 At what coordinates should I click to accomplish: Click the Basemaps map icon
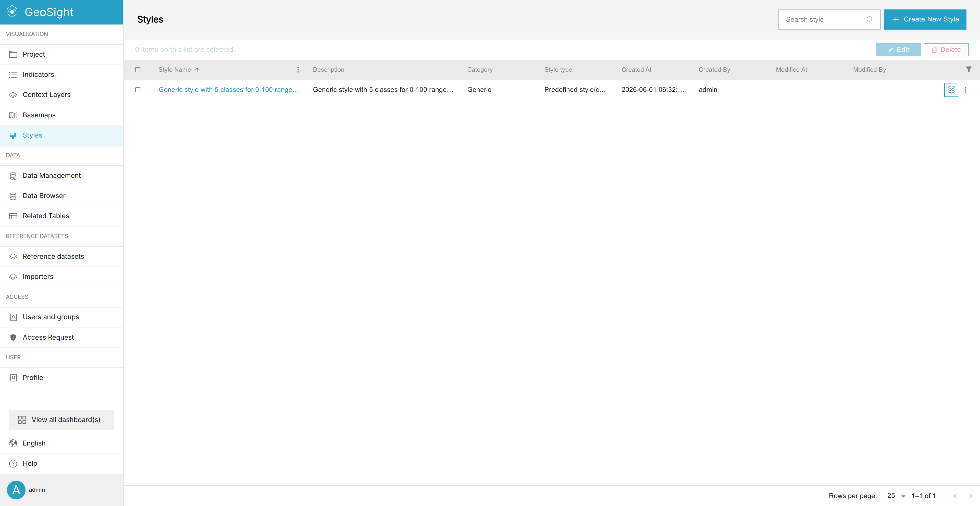coord(13,115)
